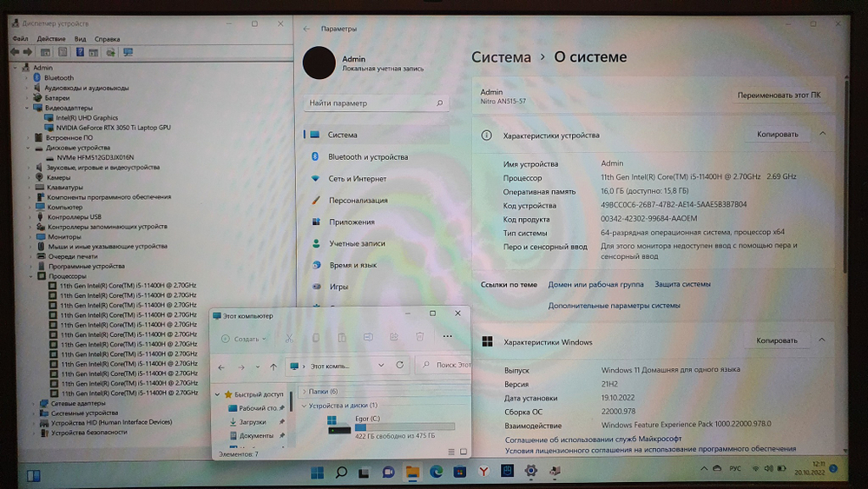Click the Egor (C:) disk usage bar
The image size is (868, 489).
pos(404,427)
